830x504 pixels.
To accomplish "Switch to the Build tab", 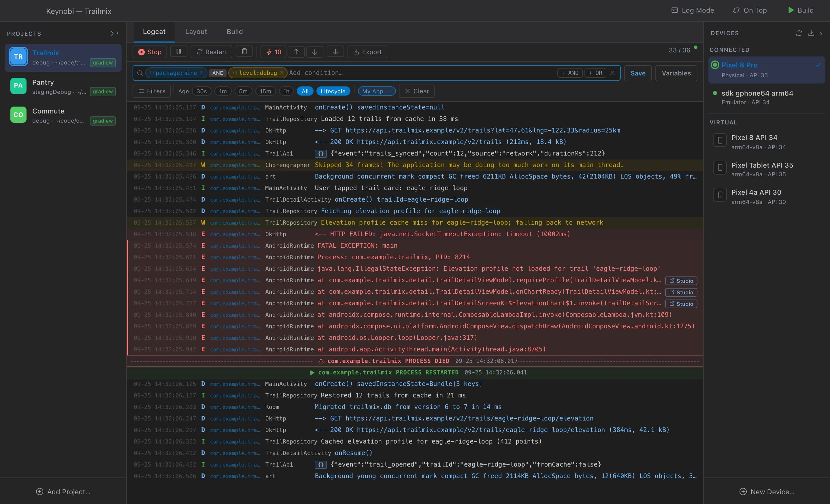I will click(x=235, y=32).
